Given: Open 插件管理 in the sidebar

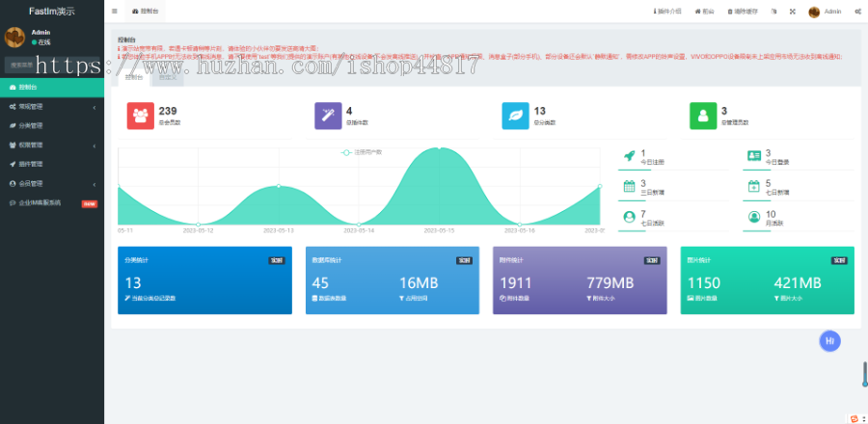Looking at the screenshot, I should click(52, 164).
